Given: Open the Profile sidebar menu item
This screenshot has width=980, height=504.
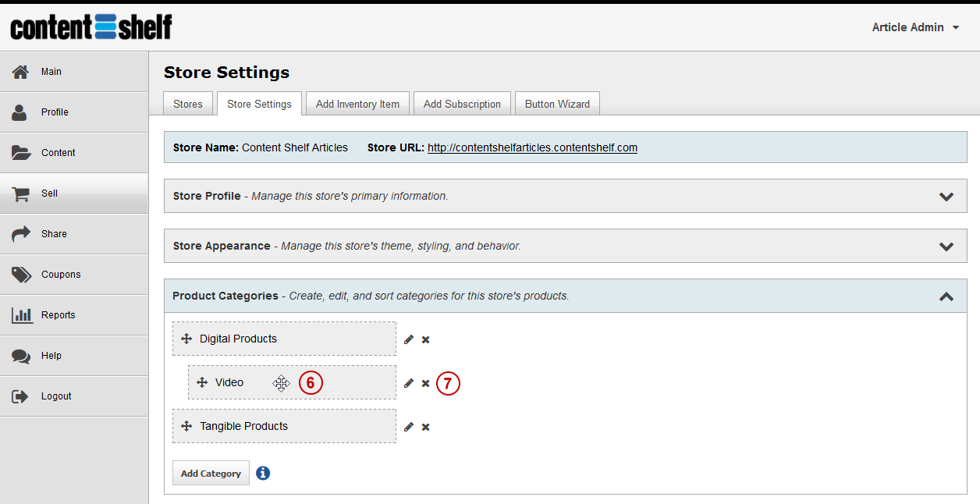Looking at the screenshot, I should (74, 112).
